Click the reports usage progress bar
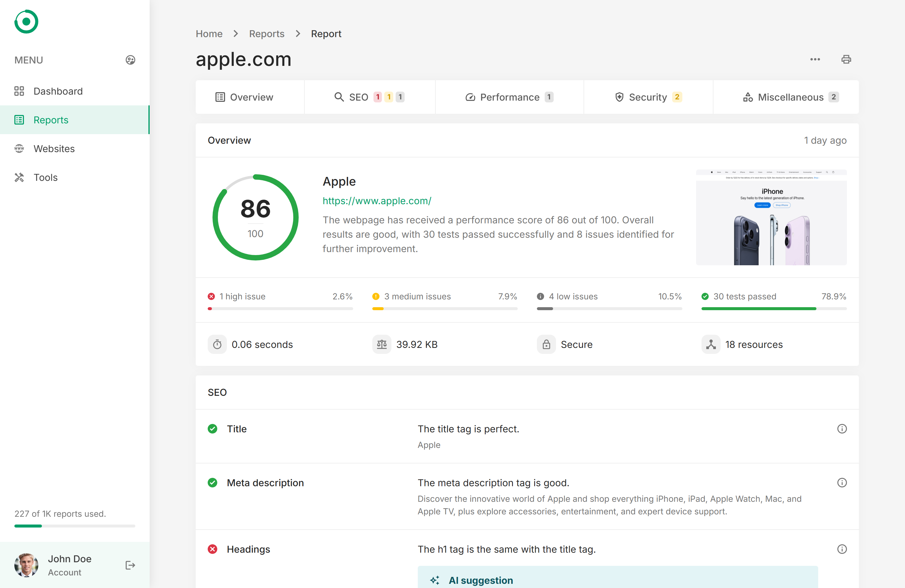This screenshot has width=905, height=588. [x=75, y=526]
